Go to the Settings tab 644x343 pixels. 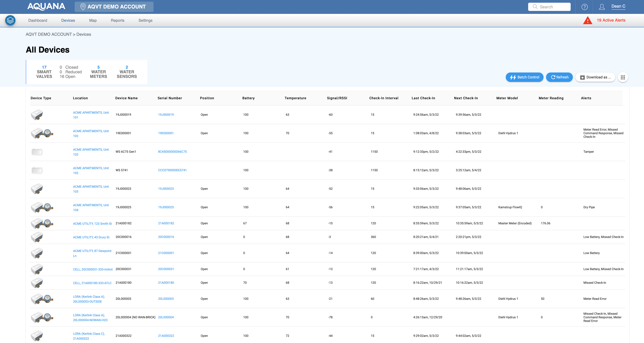[x=145, y=20]
